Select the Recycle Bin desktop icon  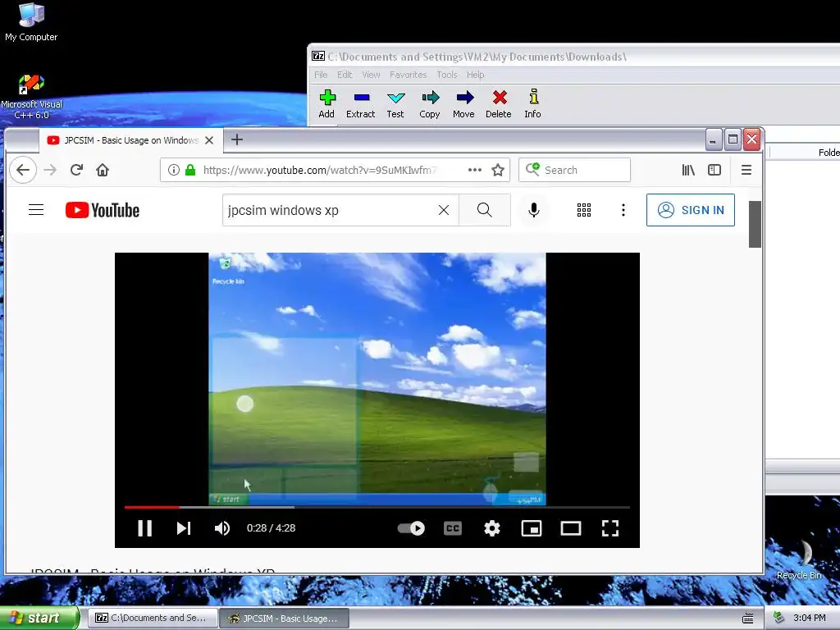[799, 559]
